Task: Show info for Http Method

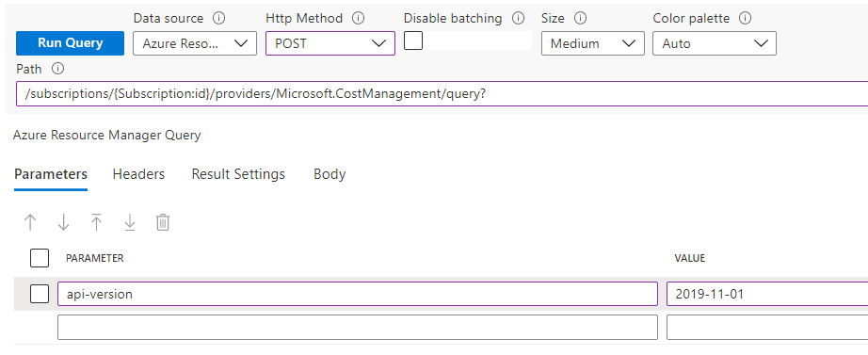Action: coord(359,18)
